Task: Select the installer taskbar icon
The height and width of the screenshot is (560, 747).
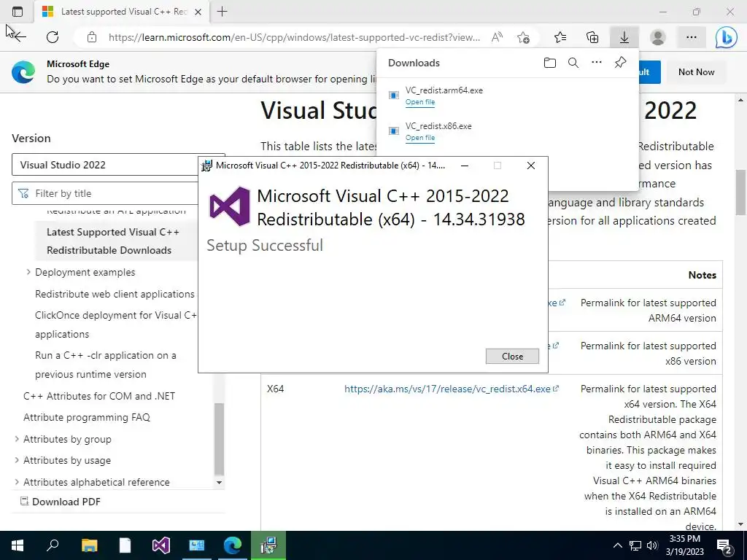Action: [268, 545]
